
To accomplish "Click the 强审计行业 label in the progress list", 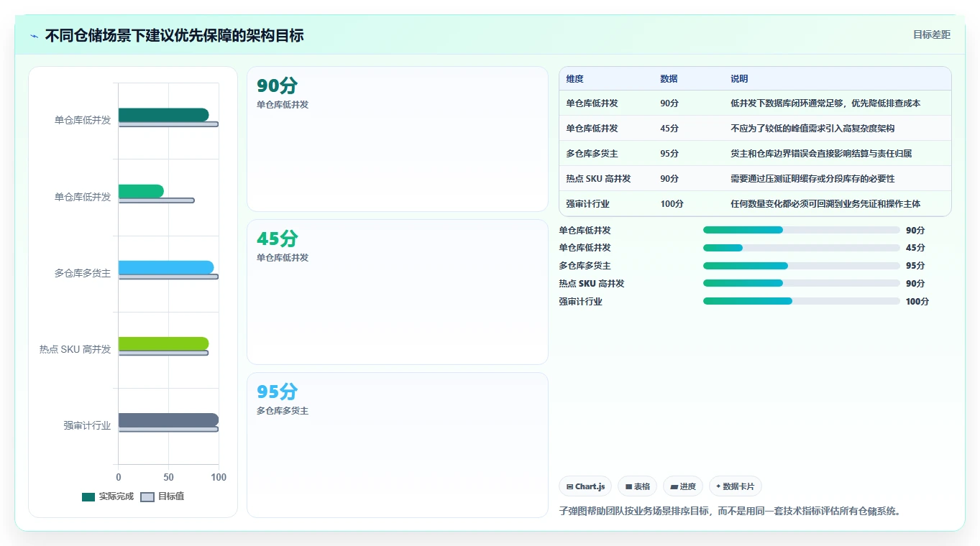I will 581,302.
